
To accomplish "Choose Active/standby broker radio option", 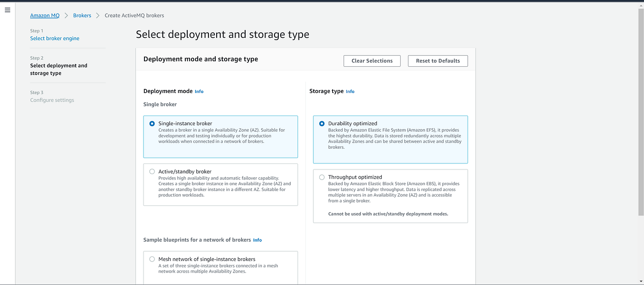I will point(152,171).
